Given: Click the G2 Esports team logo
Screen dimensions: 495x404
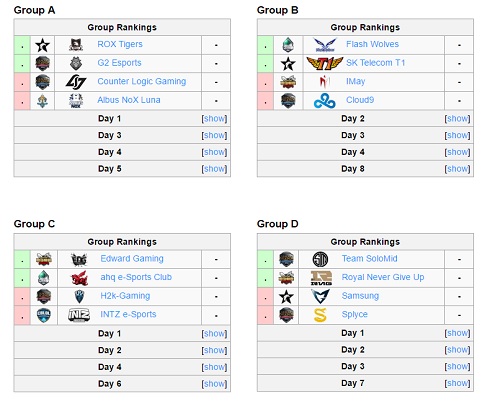Looking at the screenshot, I should (76, 63).
